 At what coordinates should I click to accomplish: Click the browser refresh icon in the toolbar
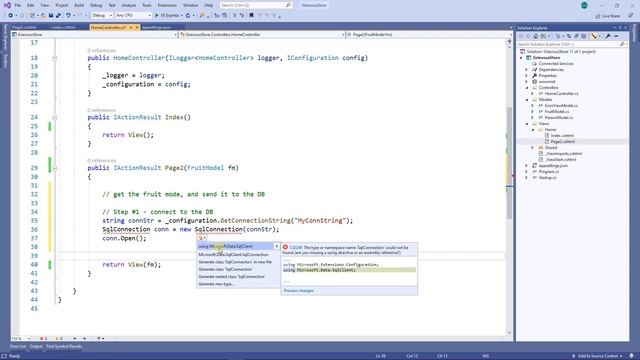coord(188,16)
